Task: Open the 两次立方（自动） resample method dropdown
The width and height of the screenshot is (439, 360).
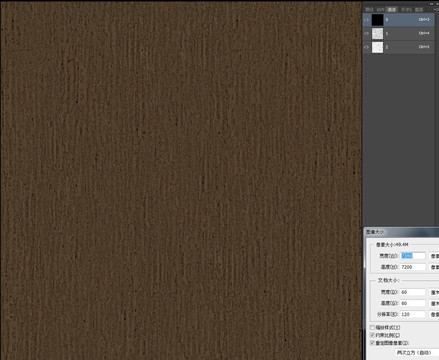Action: pos(417,352)
